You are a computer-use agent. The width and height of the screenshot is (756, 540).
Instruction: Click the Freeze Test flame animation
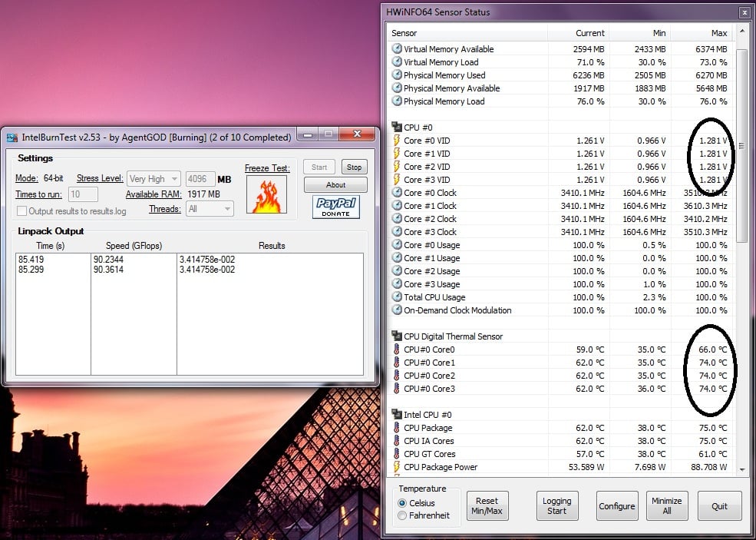click(x=266, y=194)
